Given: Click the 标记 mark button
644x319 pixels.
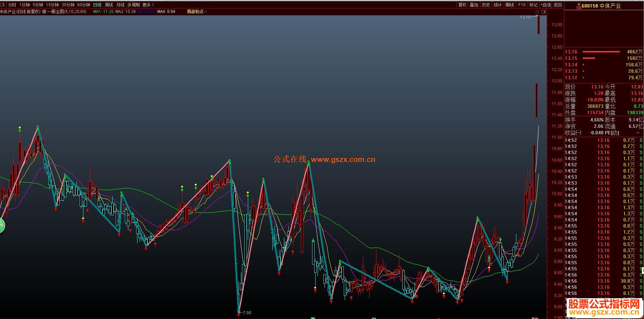Looking at the screenshot, I should point(533,5).
